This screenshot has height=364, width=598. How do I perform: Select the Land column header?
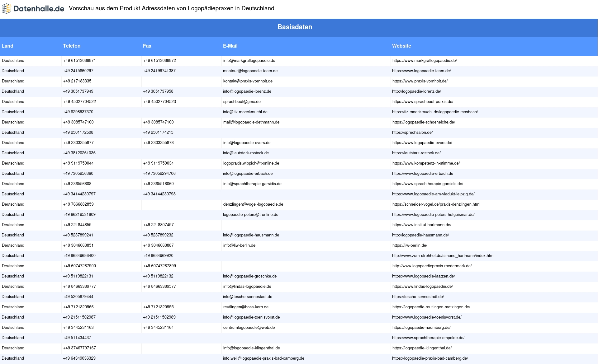point(7,46)
